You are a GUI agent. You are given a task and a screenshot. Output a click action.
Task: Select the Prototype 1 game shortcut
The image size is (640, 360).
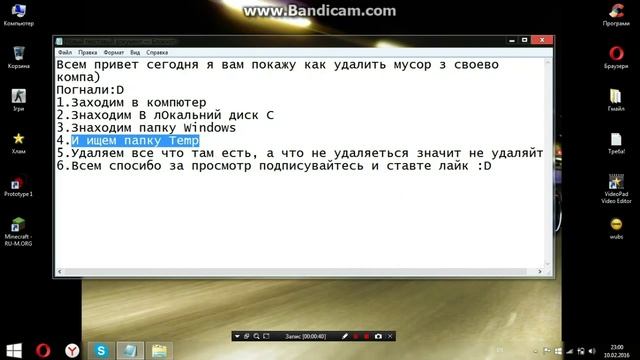coord(18,187)
